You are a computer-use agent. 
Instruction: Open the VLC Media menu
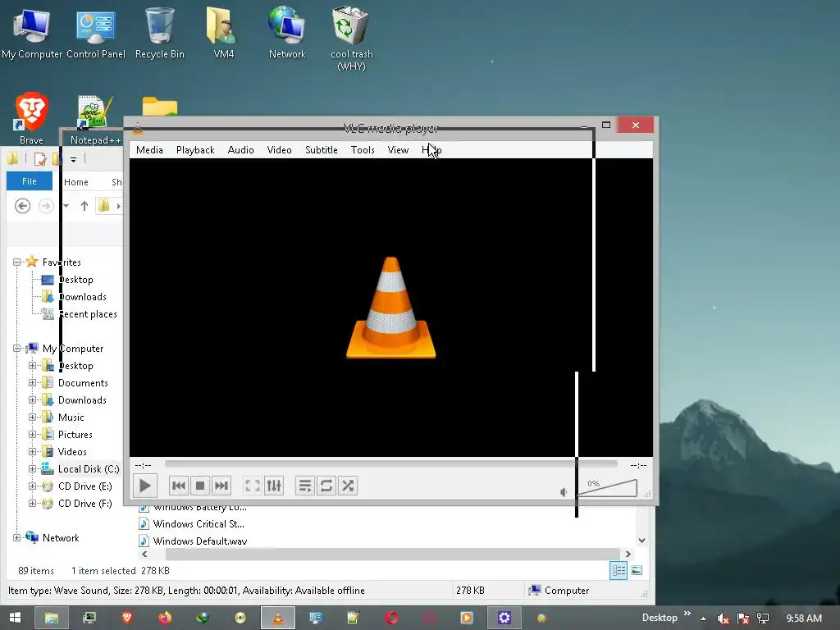coord(149,150)
